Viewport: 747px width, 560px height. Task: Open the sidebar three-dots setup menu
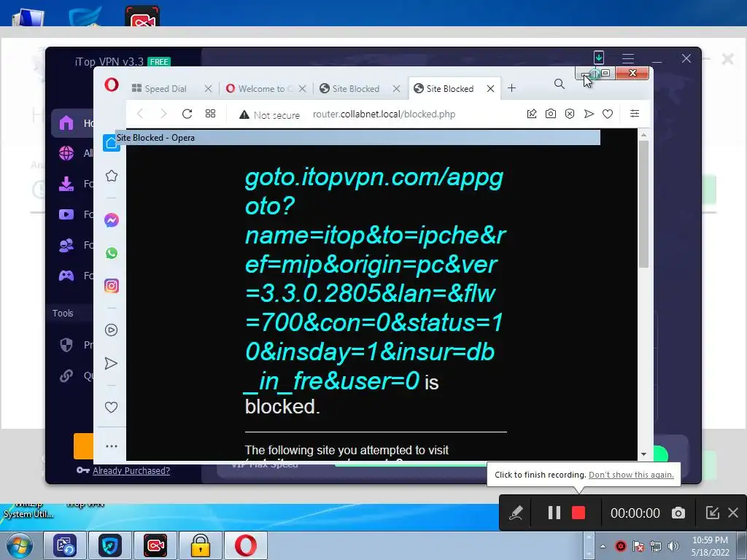coord(112,446)
